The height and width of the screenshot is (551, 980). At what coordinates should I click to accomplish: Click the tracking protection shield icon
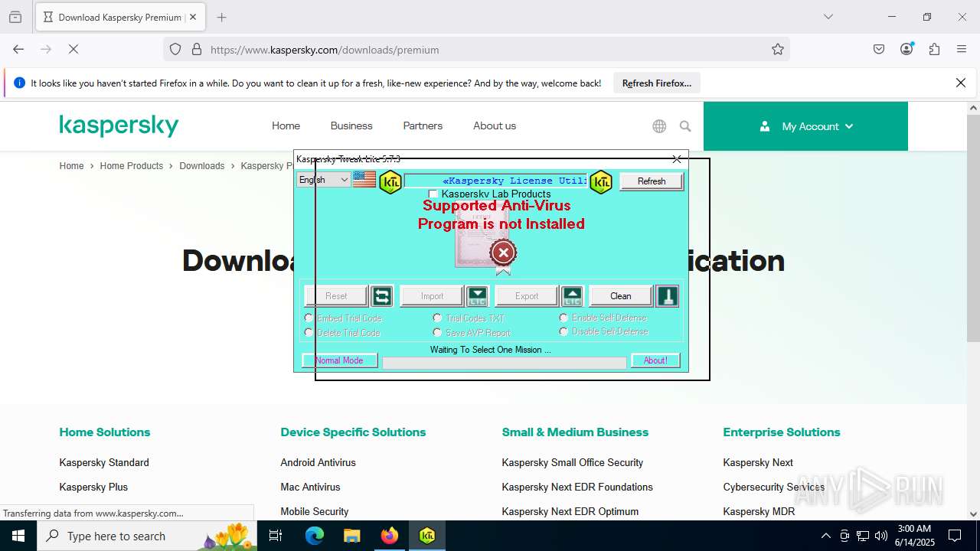[x=175, y=49]
